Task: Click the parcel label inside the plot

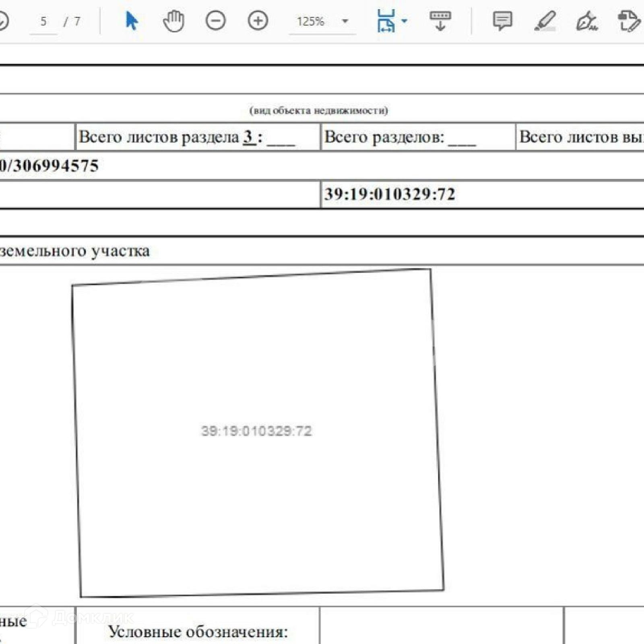Action: pyautogui.click(x=256, y=431)
